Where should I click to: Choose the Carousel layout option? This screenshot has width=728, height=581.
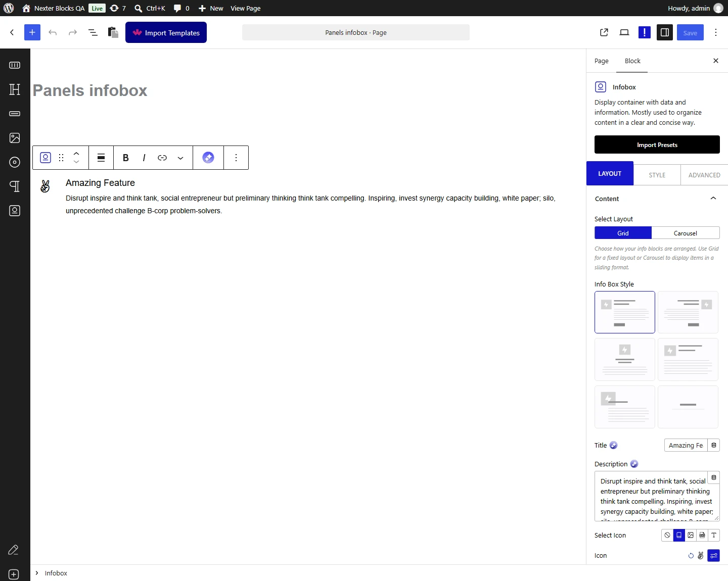tap(686, 233)
